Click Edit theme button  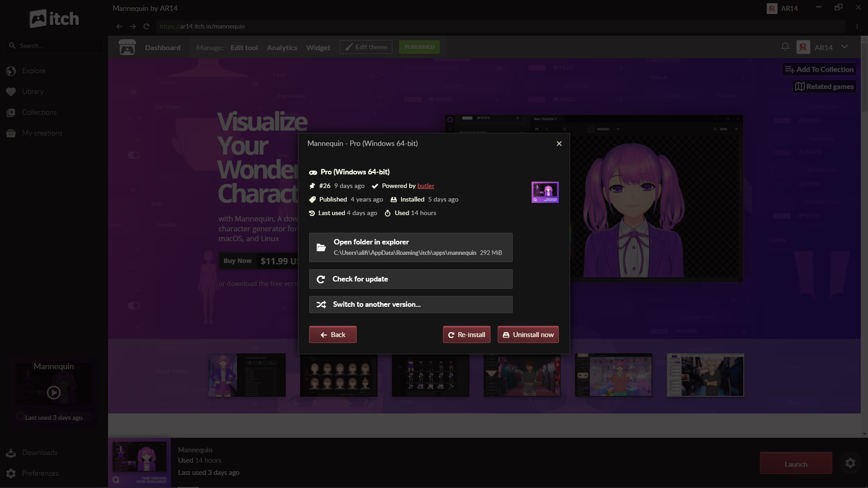366,47
